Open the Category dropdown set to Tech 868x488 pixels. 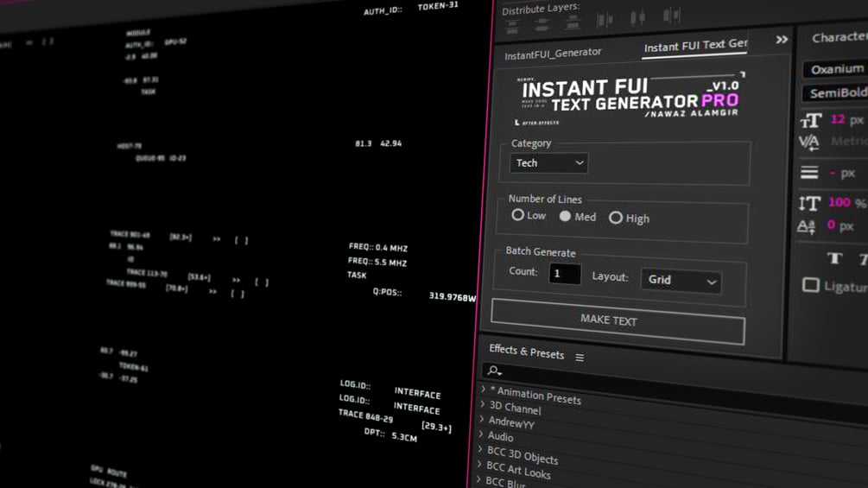coord(548,163)
